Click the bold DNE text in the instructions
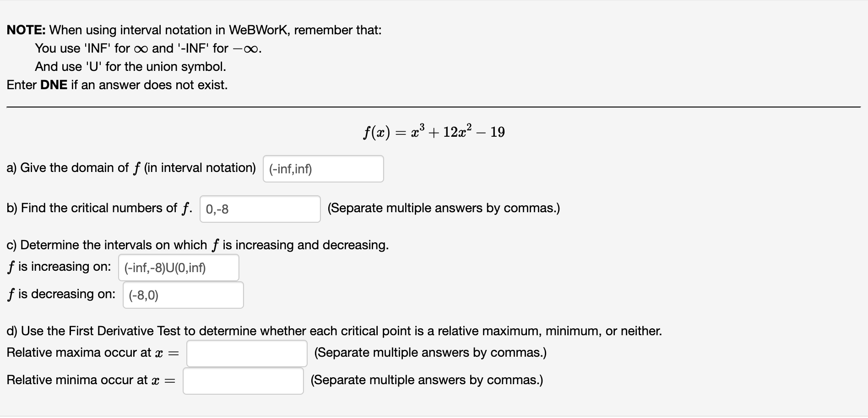Viewport: 868px width, 418px height. point(54,85)
